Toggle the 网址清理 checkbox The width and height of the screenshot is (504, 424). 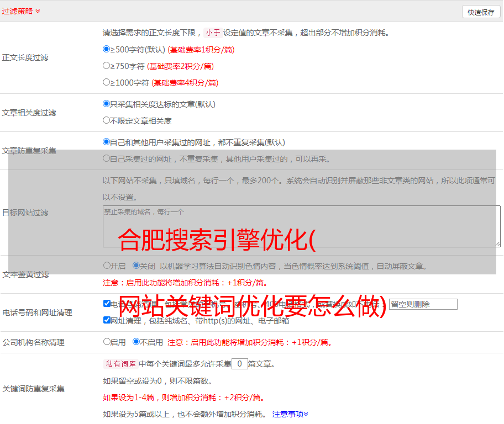107,320
